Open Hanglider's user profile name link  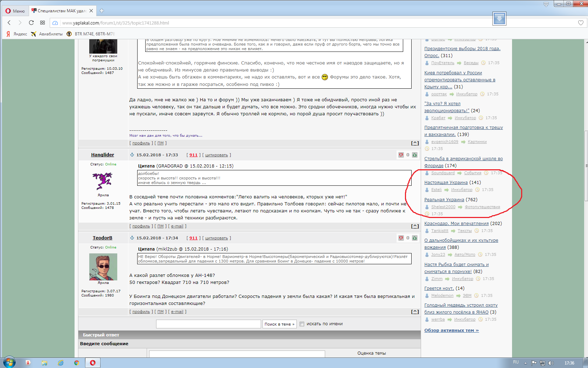103,155
